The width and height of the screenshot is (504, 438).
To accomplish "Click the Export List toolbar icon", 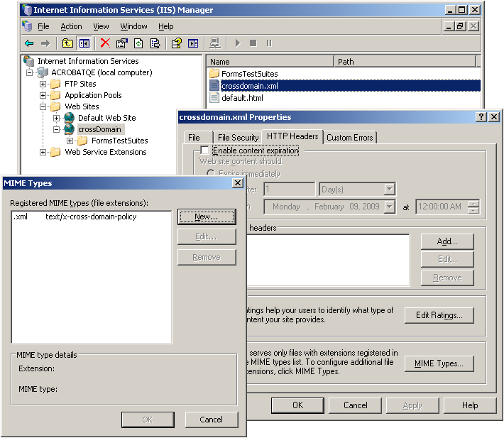I will (155, 43).
